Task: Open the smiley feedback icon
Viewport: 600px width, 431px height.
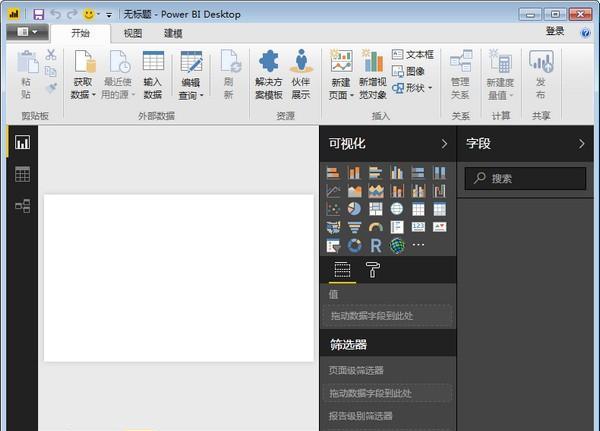Action: pyautogui.click(x=89, y=15)
